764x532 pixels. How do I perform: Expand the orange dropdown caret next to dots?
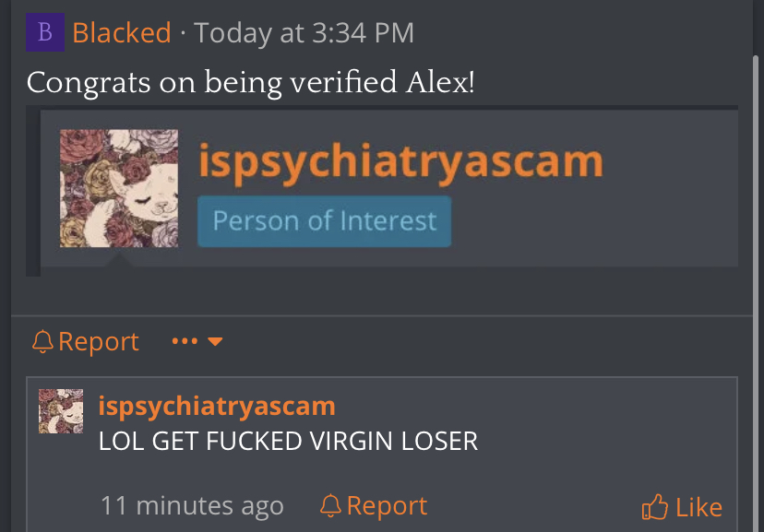tap(215, 342)
